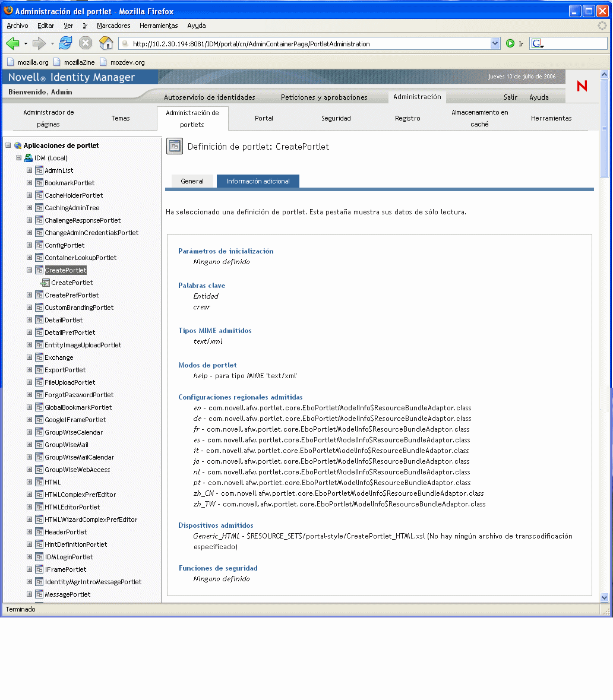Click the page scrollbar up arrow
The width and height of the screenshot is (613, 700).
[604, 75]
